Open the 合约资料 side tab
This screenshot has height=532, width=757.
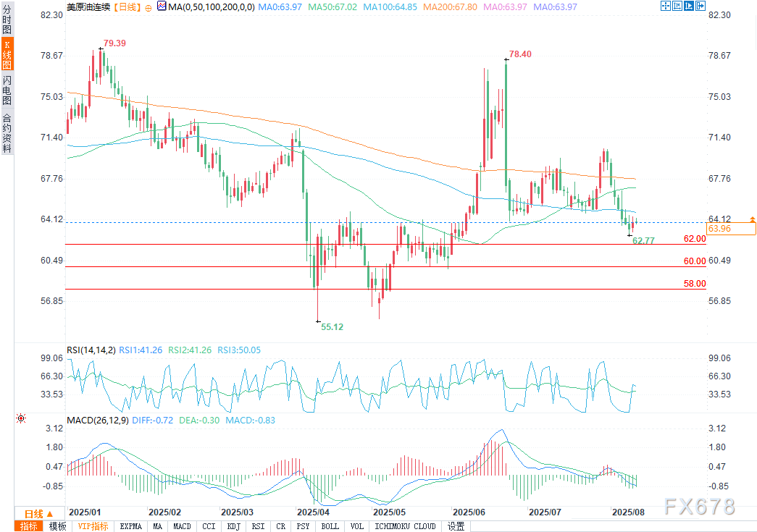[x=7, y=133]
